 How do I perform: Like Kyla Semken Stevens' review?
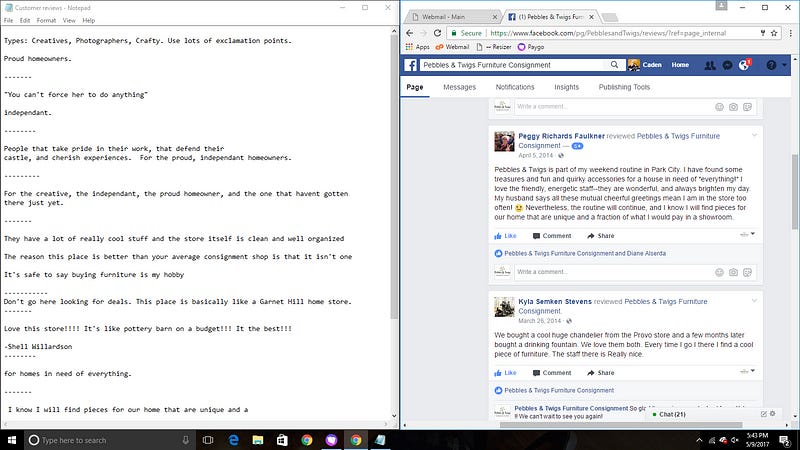506,373
